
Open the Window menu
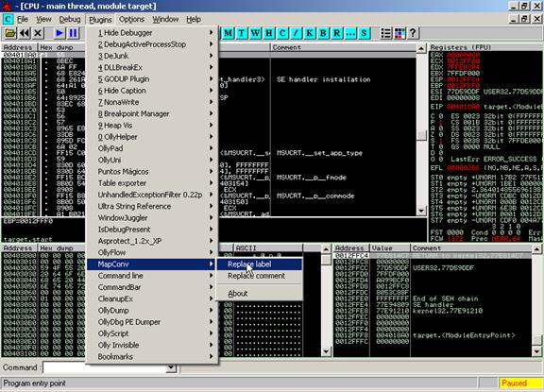coord(165,20)
